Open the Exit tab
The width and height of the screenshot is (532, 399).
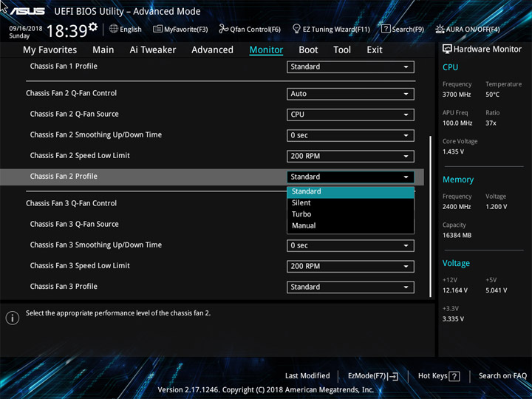tap(375, 50)
